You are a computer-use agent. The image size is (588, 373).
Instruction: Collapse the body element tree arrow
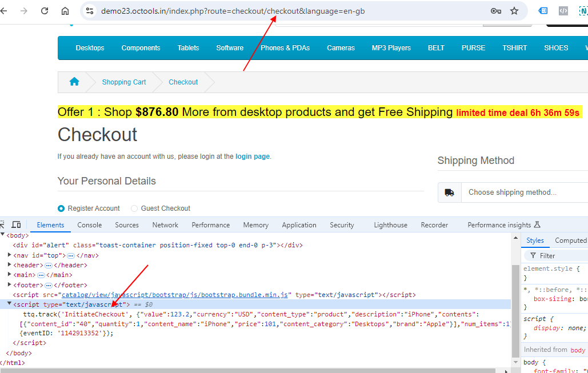pyautogui.click(x=3, y=235)
